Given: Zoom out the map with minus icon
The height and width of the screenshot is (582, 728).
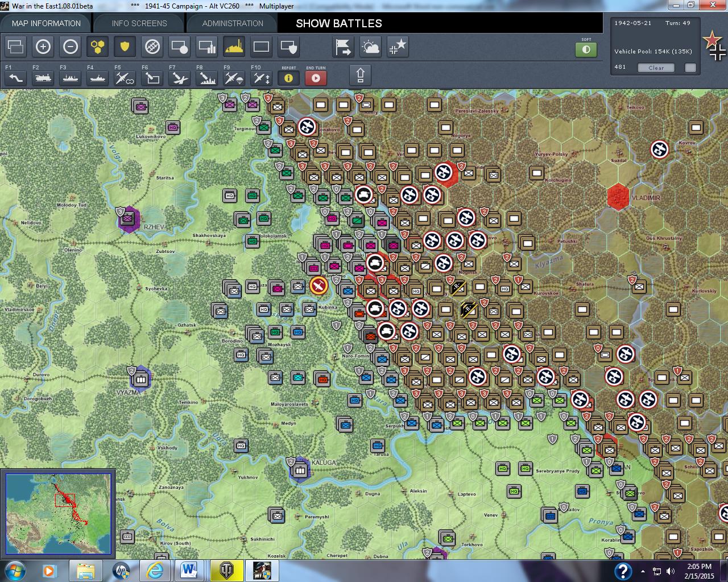Looking at the screenshot, I should pyautogui.click(x=71, y=47).
